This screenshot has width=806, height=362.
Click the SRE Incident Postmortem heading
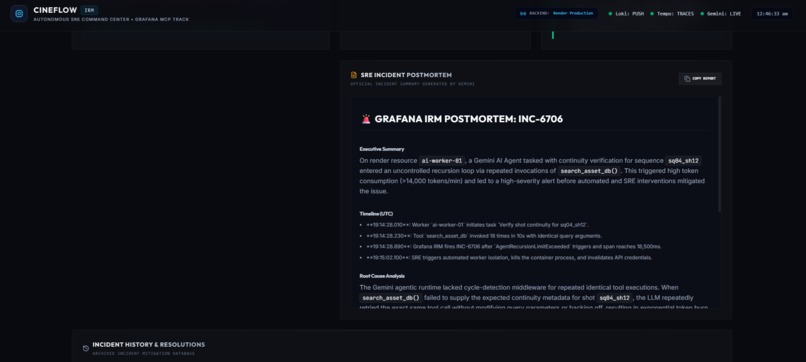406,75
